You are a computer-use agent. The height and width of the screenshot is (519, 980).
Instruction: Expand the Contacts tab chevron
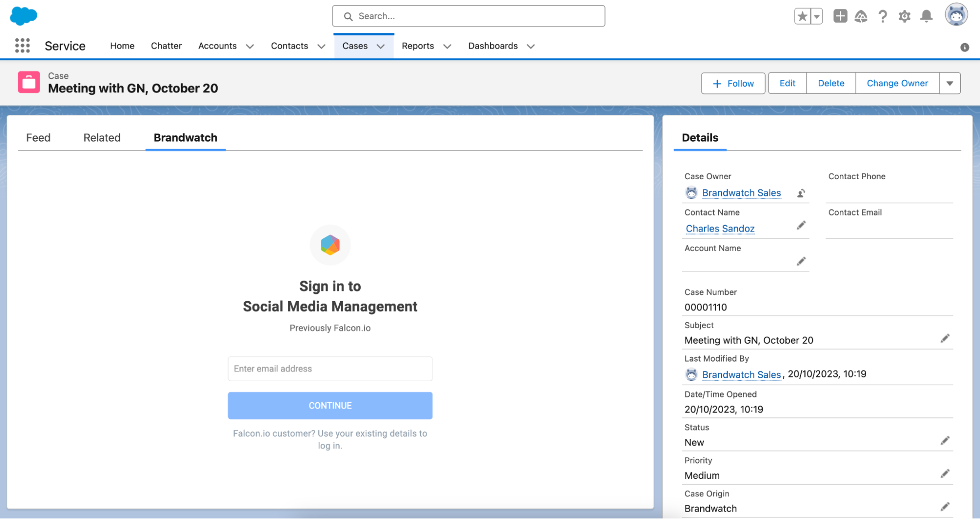(321, 47)
